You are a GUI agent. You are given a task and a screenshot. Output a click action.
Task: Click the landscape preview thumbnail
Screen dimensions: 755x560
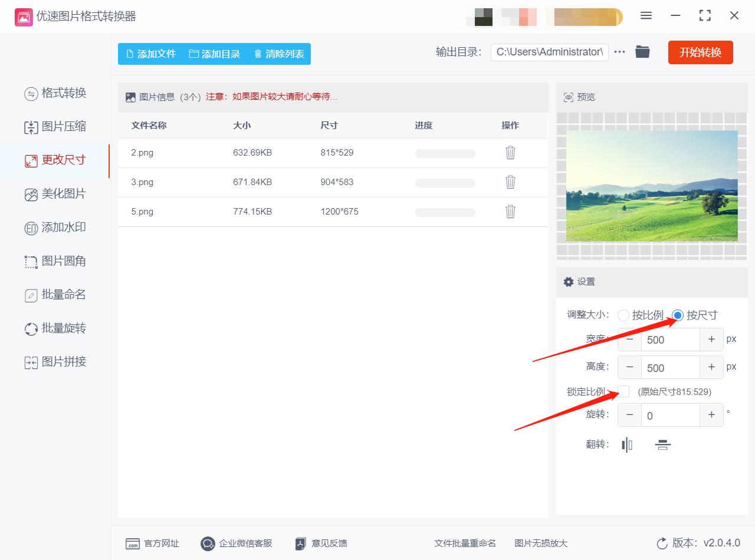[651, 185]
